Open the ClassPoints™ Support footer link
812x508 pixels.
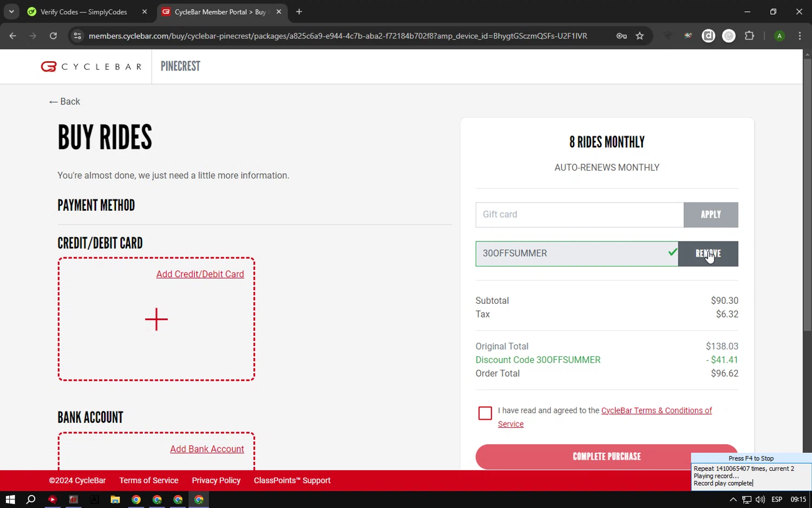(x=292, y=480)
